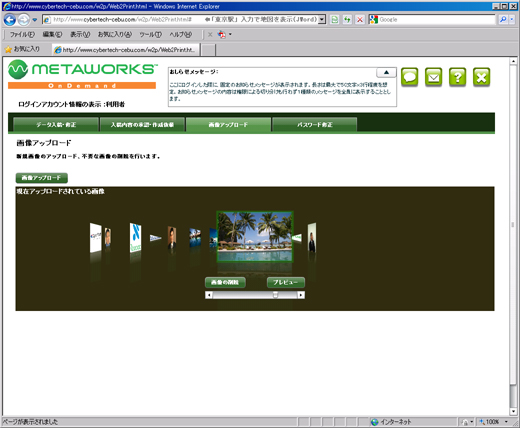
Task: Click the 画像の削除 button
Action: point(225,282)
